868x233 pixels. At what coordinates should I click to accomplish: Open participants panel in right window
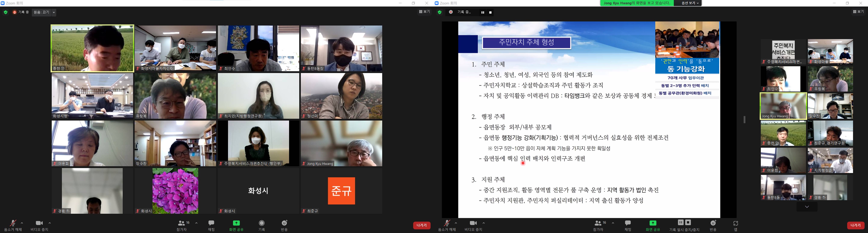[598, 225]
